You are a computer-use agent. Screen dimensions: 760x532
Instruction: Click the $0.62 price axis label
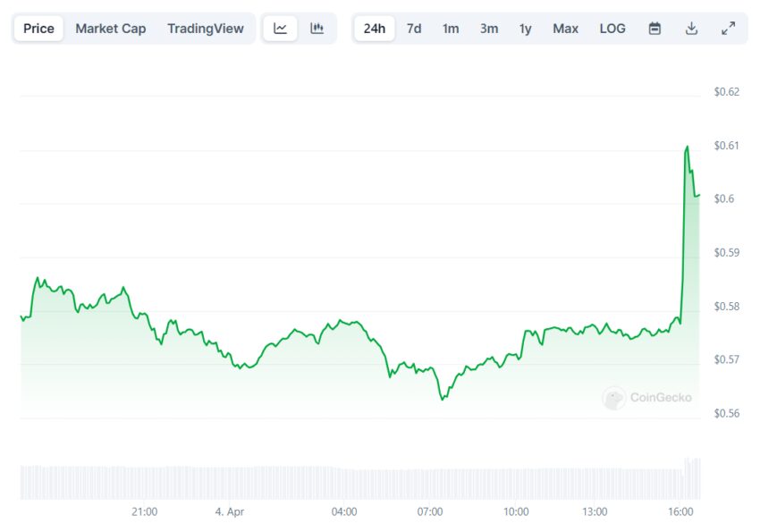point(727,91)
